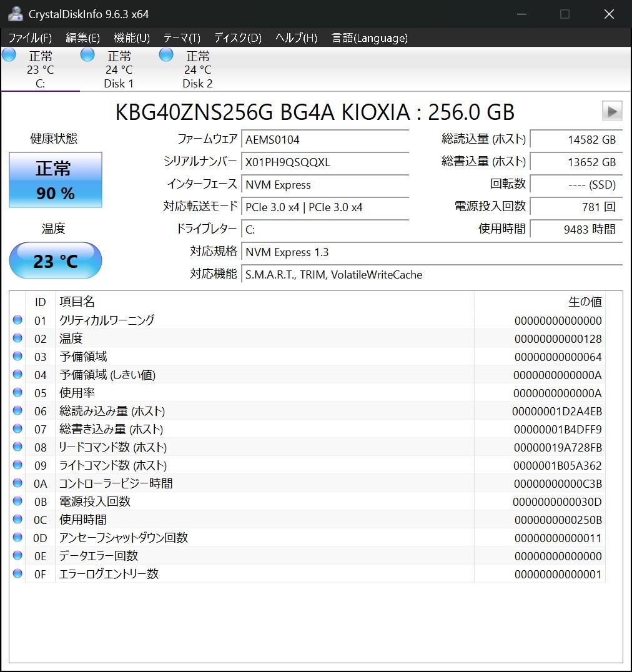The height and width of the screenshot is (672, 632).
Task: Click the next disk arrow beside drive title
Action: pyautogui.click(x=611, y=111)
